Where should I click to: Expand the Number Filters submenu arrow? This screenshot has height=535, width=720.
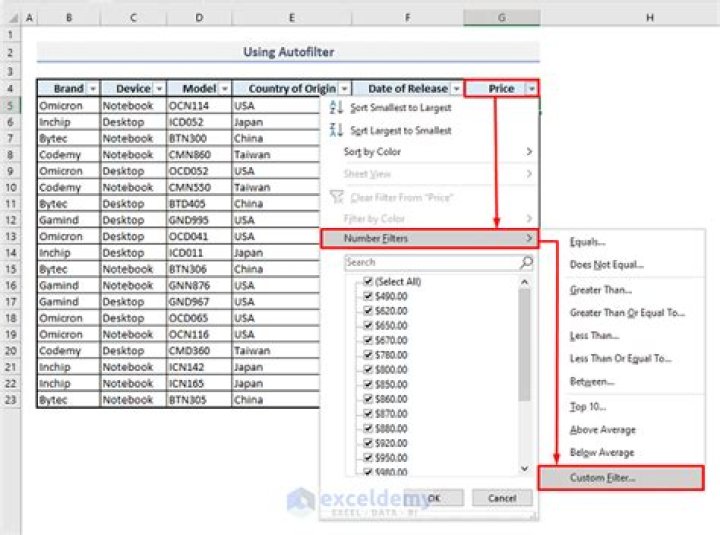coord(529,238)
